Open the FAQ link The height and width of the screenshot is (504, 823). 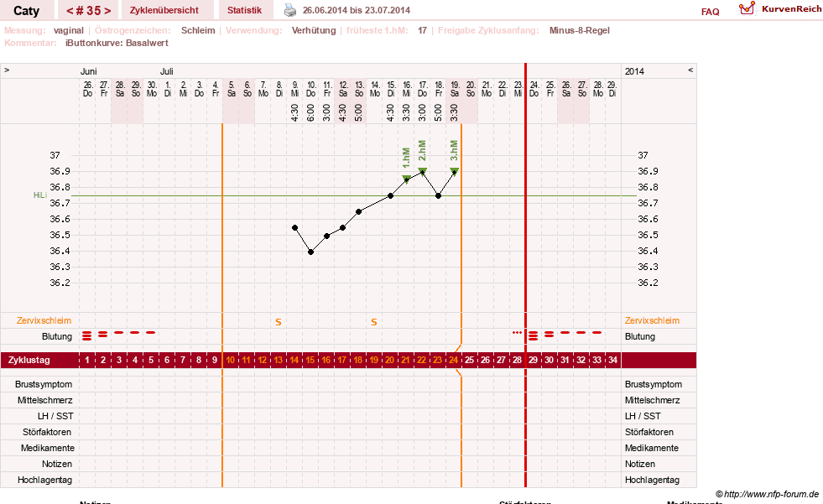point(710,12)
